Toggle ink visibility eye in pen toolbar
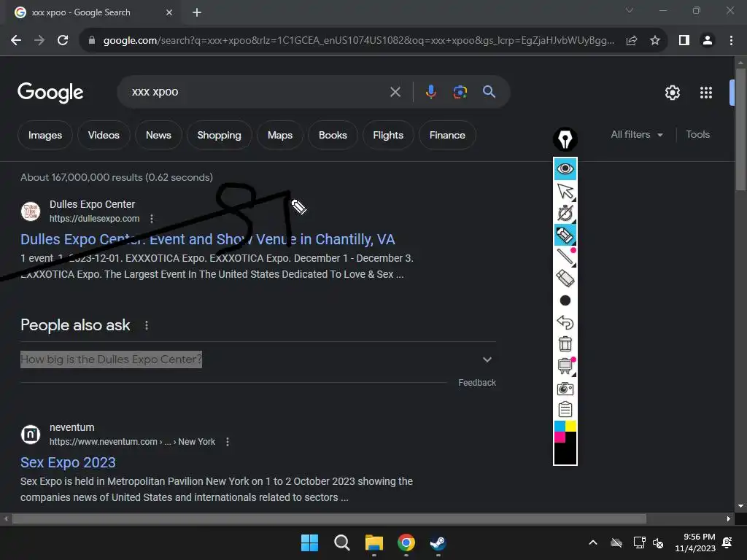This screenshot has width=747, height=560. coord(565,168)
